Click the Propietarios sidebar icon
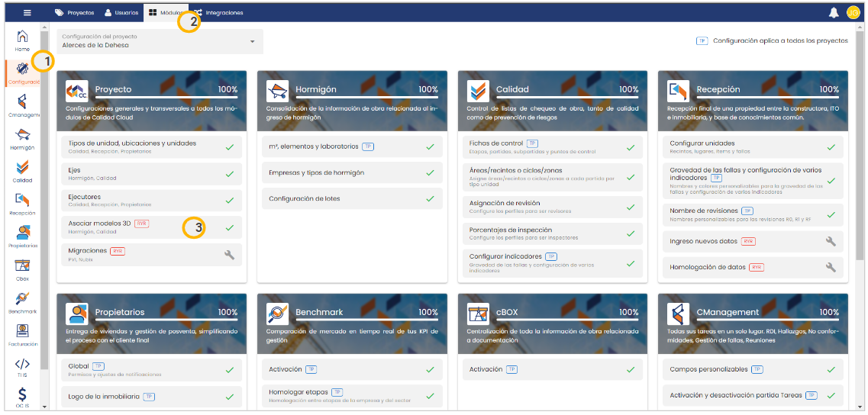Viewport: 868px width, 415px height. [x=22, y=236]
